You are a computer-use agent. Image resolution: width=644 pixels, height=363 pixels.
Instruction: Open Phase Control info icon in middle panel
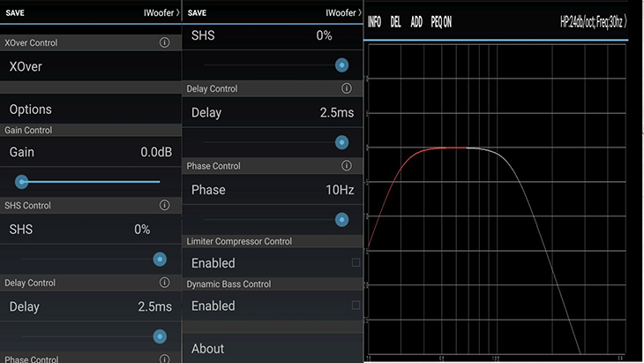click(x=346, y=166)
